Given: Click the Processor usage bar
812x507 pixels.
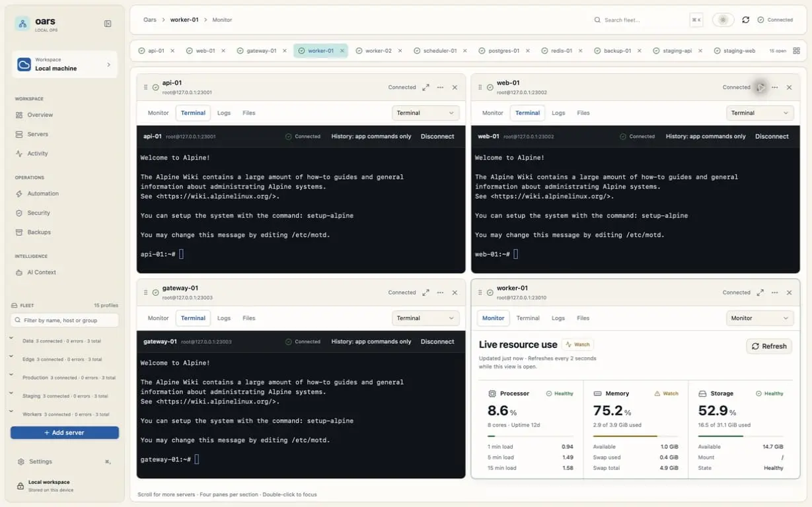Looking at the screenshot, I should [531, 436].
